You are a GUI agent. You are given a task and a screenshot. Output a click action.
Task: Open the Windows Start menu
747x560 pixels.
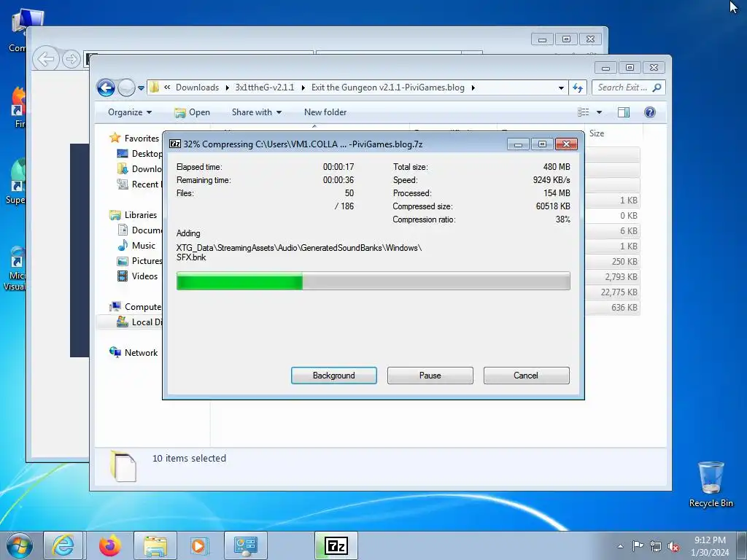tap(19, 545)
